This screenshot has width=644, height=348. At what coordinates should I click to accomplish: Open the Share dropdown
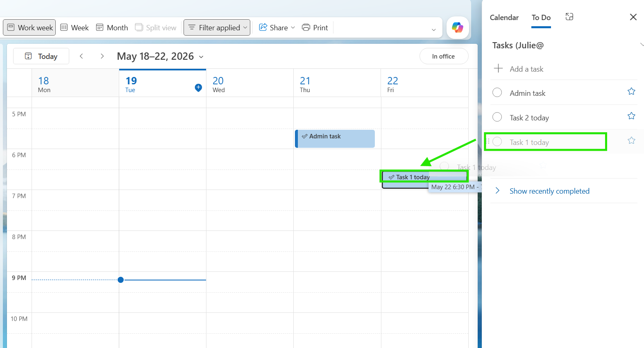pos(277,27)
